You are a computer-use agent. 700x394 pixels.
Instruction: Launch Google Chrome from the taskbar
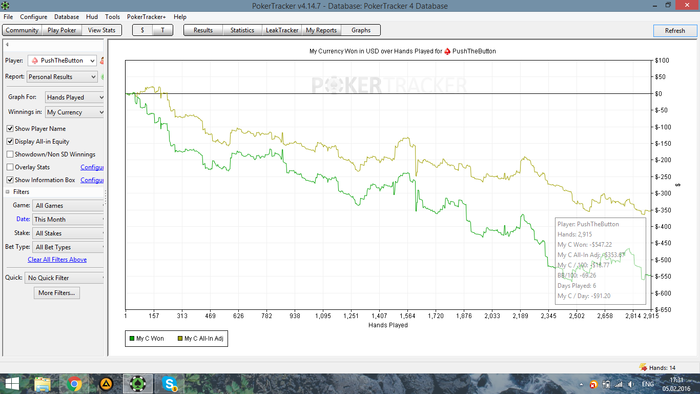tap(74, 384)
